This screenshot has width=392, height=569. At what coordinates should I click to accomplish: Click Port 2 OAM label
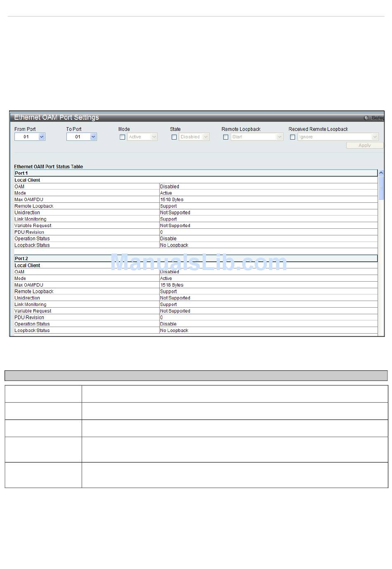[x=19, y=272]
